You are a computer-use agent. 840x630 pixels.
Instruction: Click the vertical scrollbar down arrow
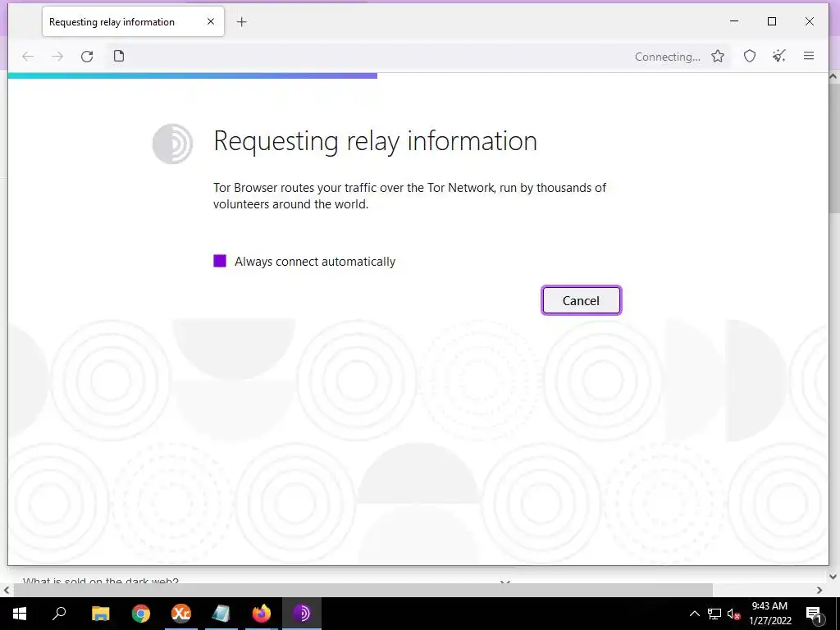(x=833, y=577)
